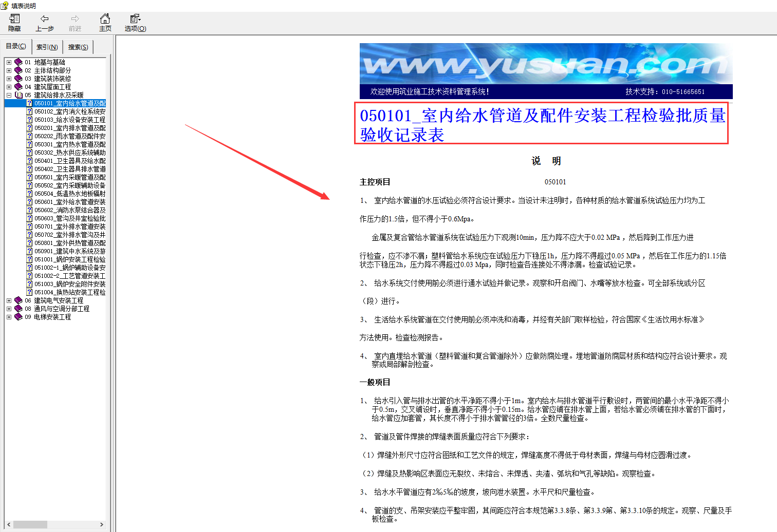Image resolution: width=777 pixels, height=532 pixels.
Task: Click the topic icon for 050701_室外排水管道安装
Action: click(x=29, y=226)
